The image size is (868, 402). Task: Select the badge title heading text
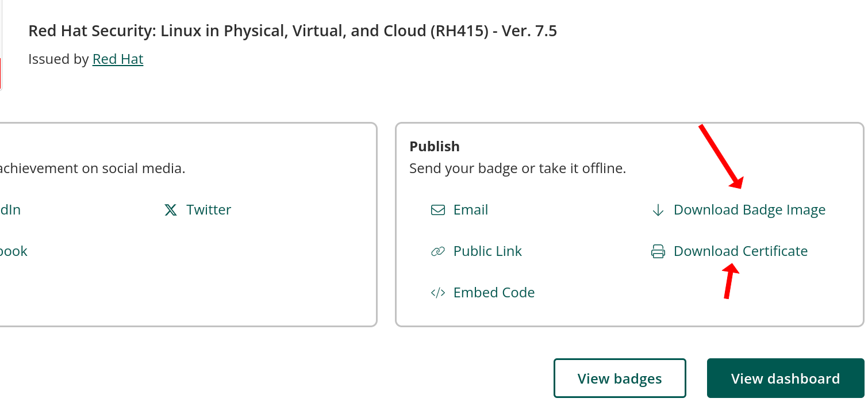pyautogui.click(x=293, y=30)
